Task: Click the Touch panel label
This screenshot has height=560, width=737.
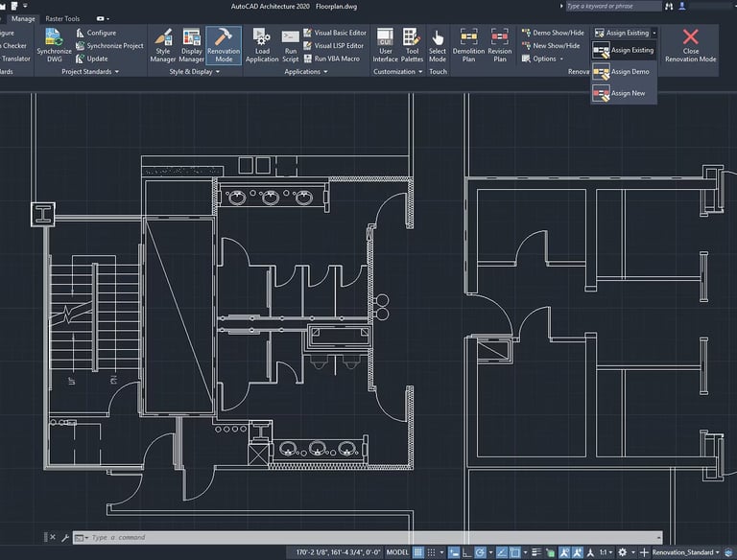Action: point(438,72)
